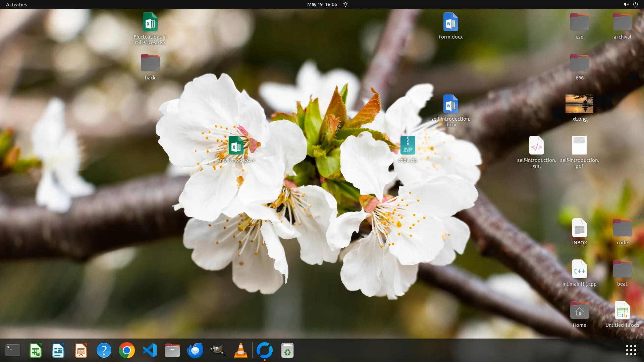Open the Activities overview
Image resolution: width=644 pixels, height=362 pixels.
tap(16, 4)
